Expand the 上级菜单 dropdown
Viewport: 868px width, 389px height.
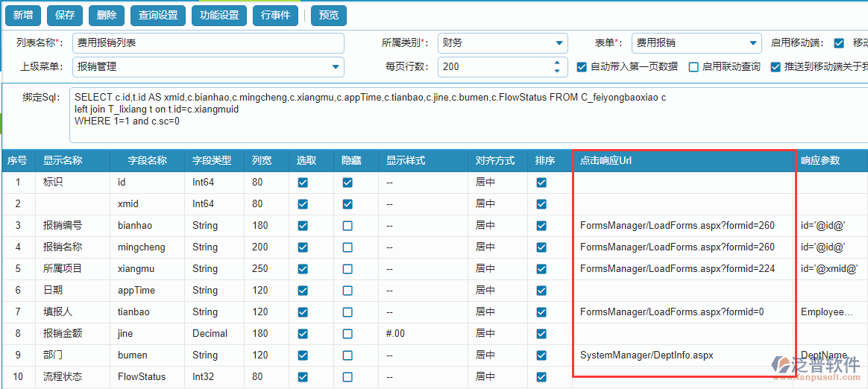335,67
